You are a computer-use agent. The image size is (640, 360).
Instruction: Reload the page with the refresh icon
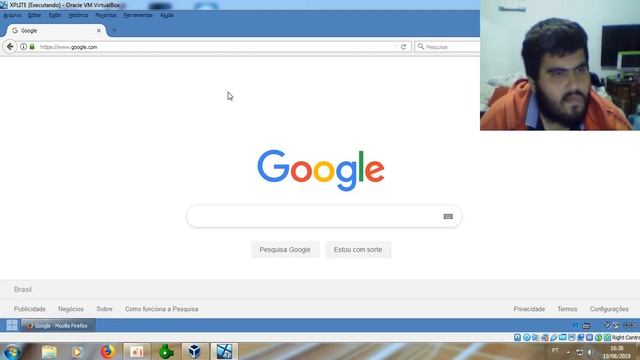pos(403,47)
